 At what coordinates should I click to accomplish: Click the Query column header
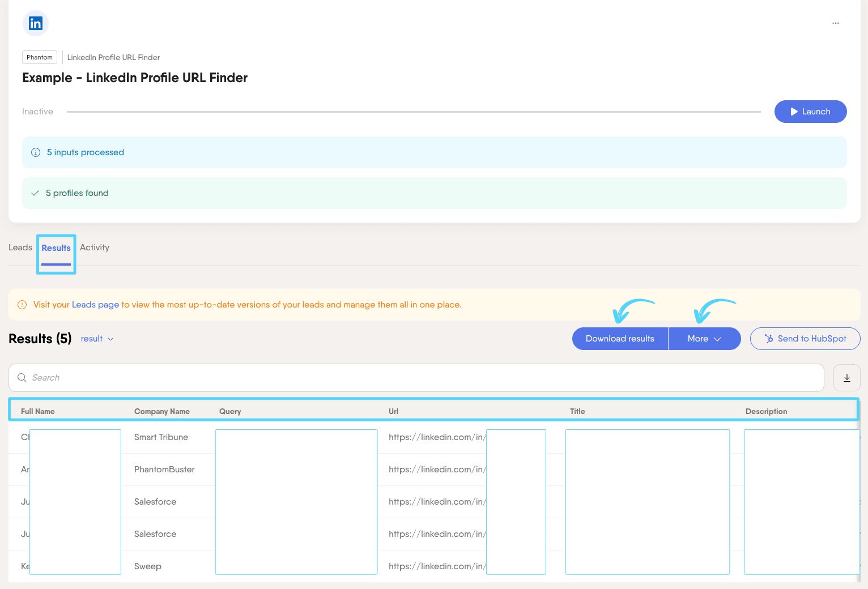(230, 411)
